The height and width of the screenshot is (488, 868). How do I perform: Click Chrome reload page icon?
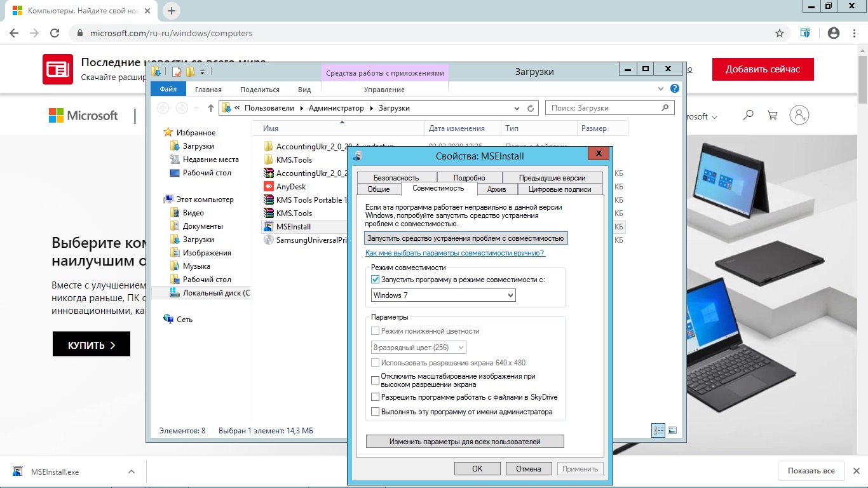55,33
